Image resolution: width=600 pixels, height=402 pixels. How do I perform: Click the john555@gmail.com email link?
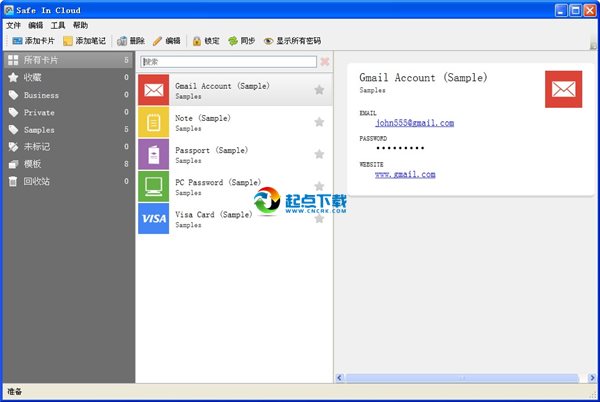coord(414,123)
